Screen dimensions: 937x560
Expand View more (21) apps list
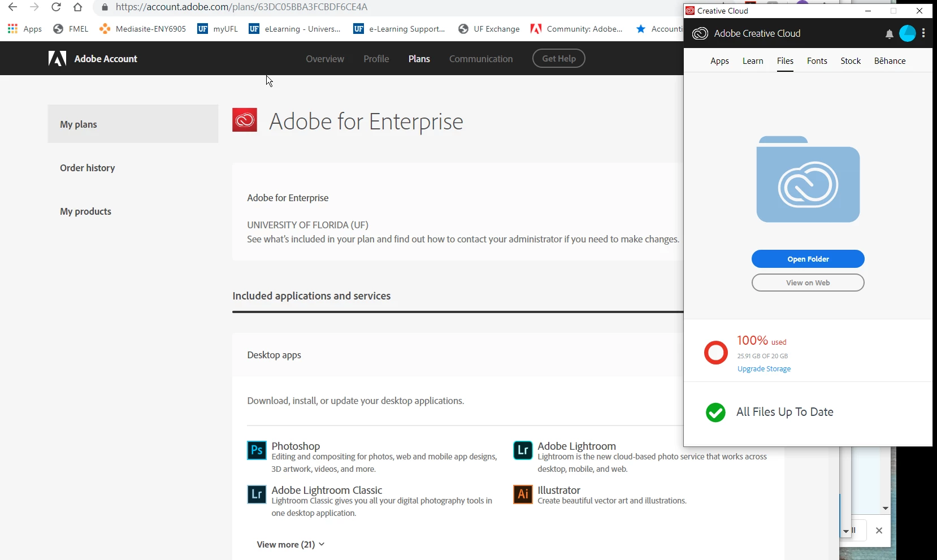point(290,544)
